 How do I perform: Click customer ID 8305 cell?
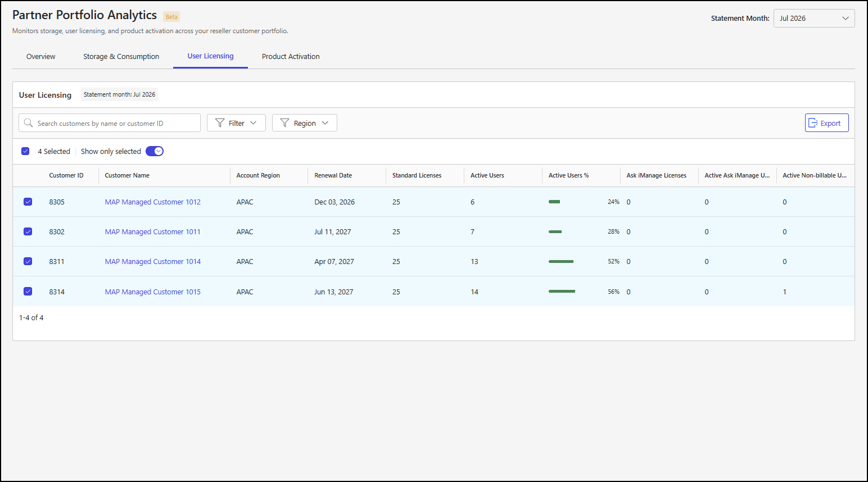(x=57, y=202)
